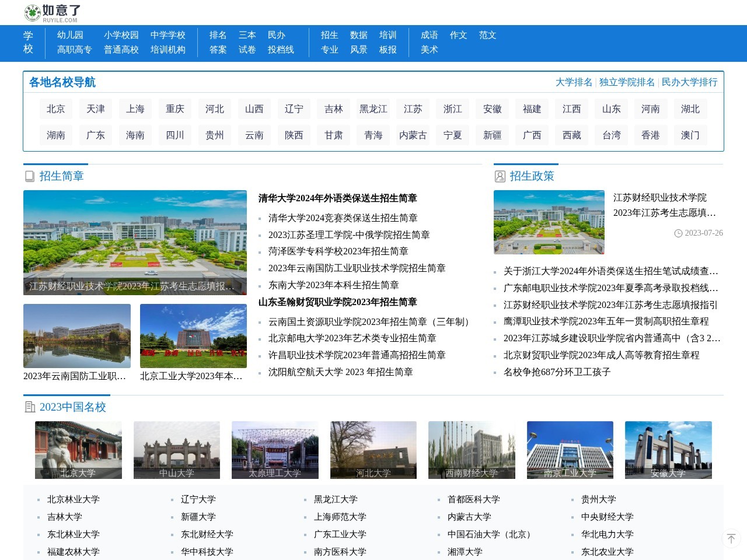Select 高职高专 from the top menu
This screenshot has width=747, height=560.
coord(74,50)
